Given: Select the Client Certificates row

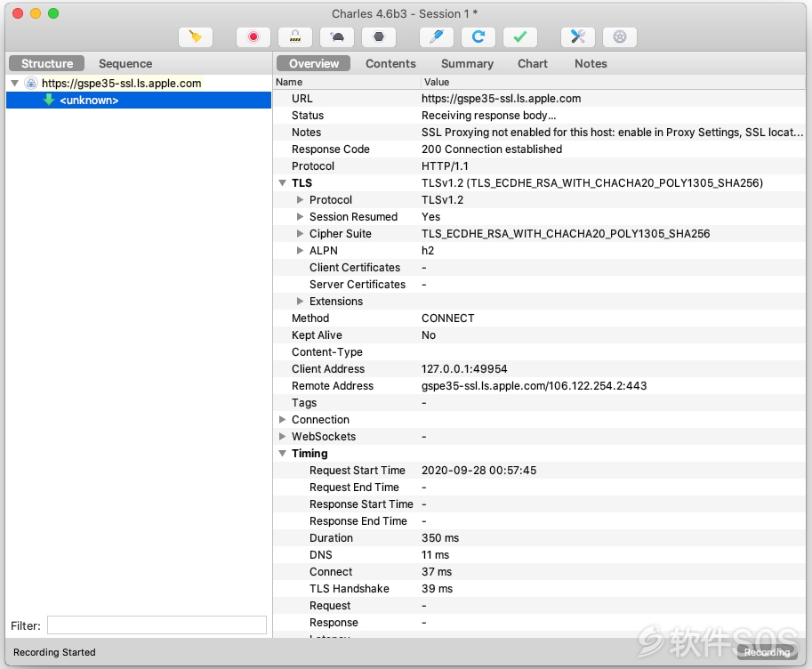Looking at the screenshot, I should pos(540,268).
